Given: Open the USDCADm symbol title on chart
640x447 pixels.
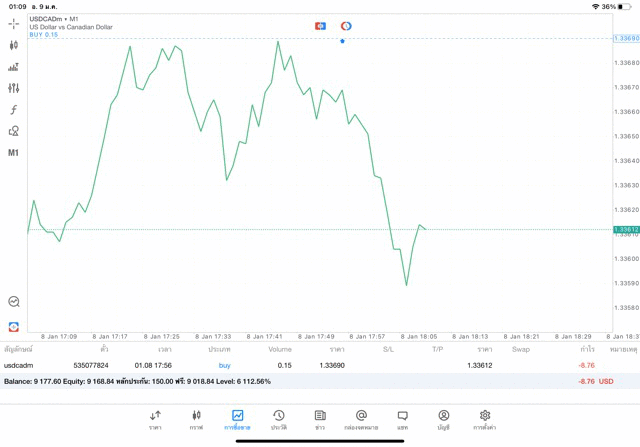Looking at the screenshot, I should click(x=54, y=18).
